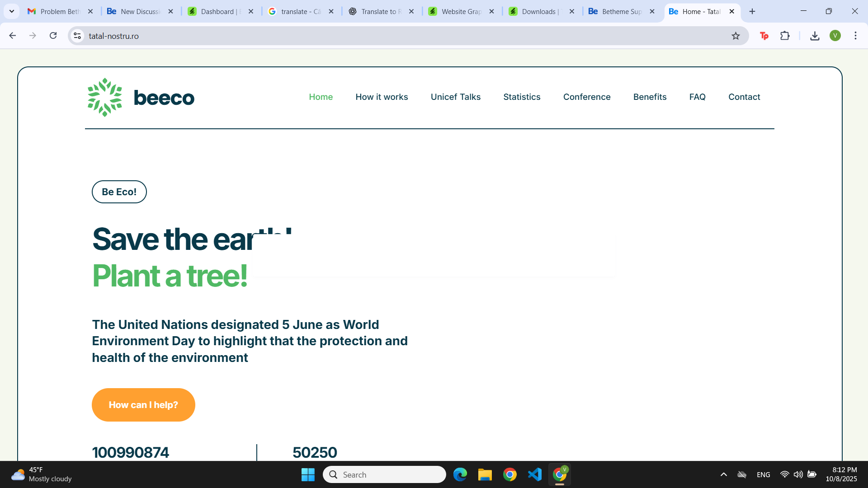
Task: Open File Explorer from the taskbar
Action: click(485, 474)
